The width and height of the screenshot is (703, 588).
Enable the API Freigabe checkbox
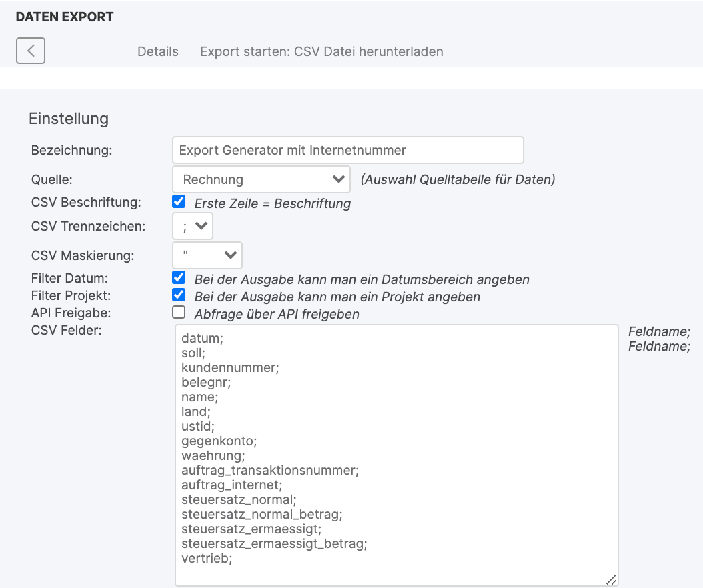coord(179,313)
